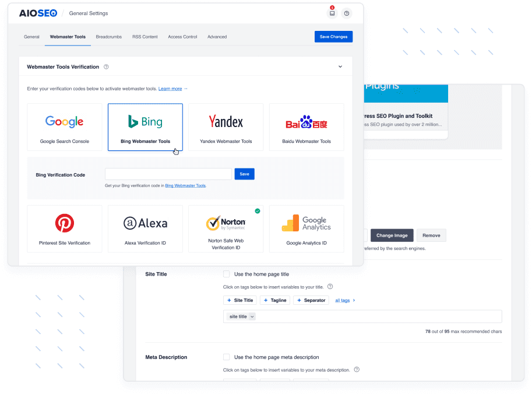Click the 78 out of 95 chars counter

click(463, 332)
